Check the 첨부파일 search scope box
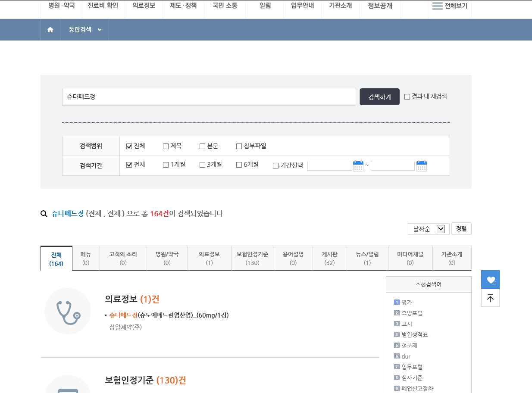532x393 pixels. (x=239, y=146)
